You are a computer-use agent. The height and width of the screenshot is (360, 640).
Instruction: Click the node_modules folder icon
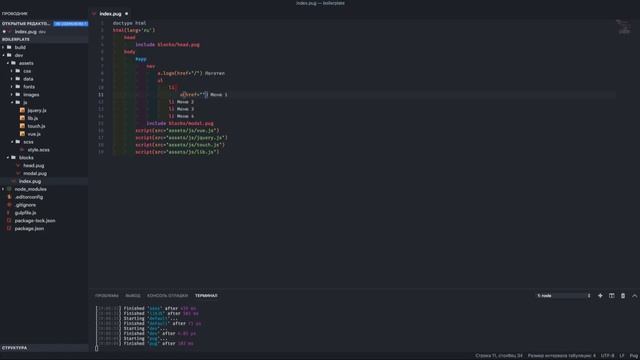pos(9,189)
